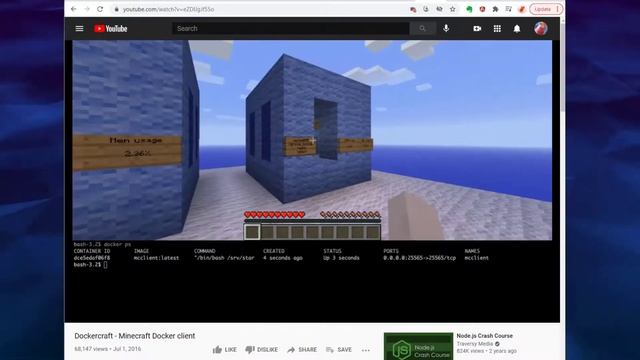The height and width of the screenshot is (360, 640).
Task: Open the Chrome profile avatar in toolbar
Action: pos(522,9)
